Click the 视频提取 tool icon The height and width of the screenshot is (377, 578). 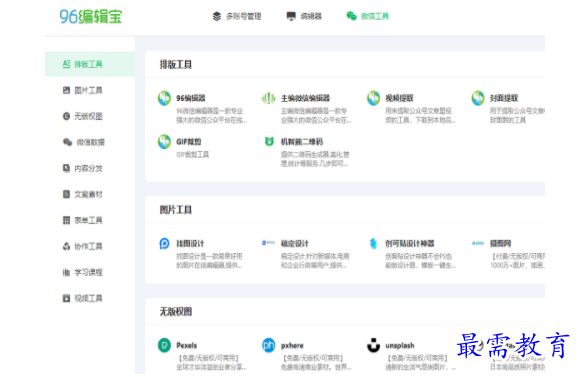373,98
